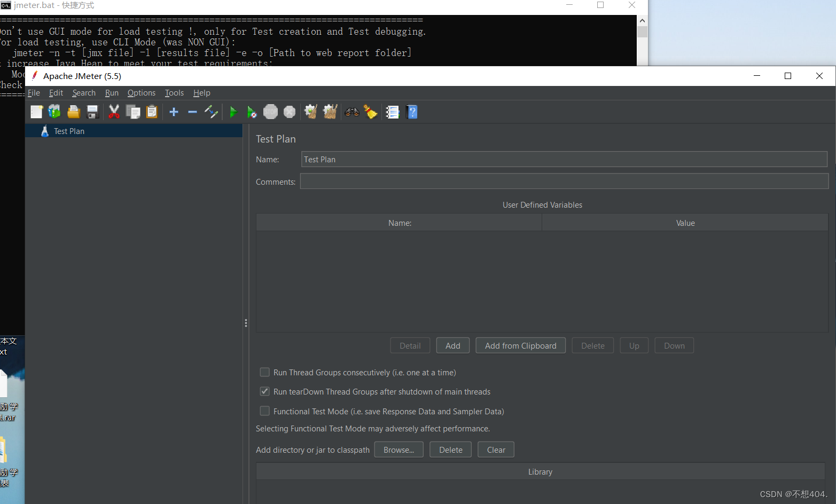Image resolution: width=836 pixels, height=504 pixels.
Task: Open the Run menu
Action: [112, 93]
